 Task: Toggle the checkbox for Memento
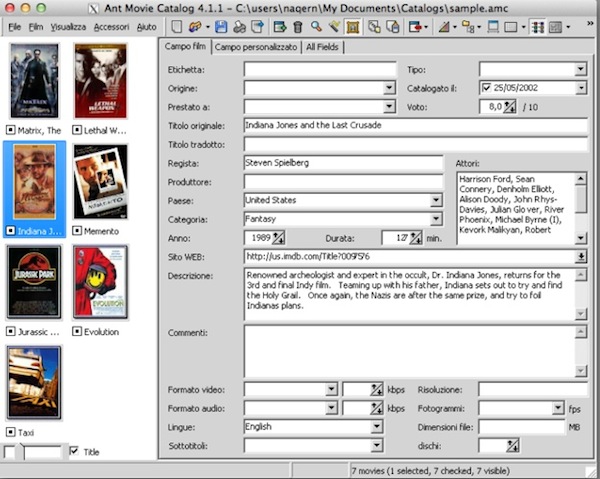click(x=77, y=230)
